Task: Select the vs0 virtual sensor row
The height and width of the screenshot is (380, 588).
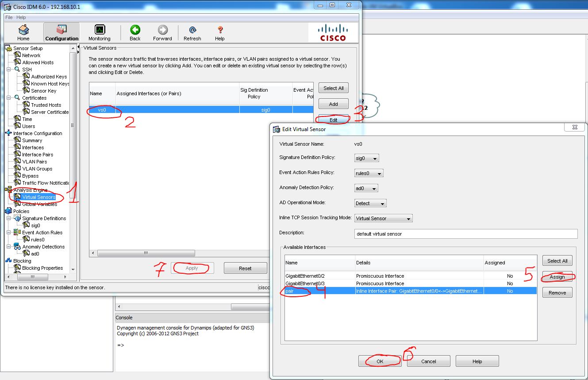Action: [201, 109]
